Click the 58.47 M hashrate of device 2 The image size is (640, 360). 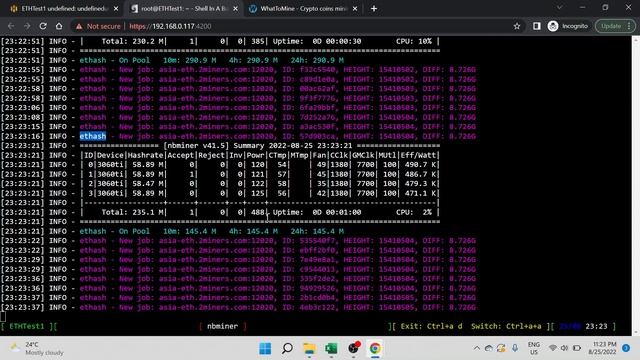click(x=148, y=184)
